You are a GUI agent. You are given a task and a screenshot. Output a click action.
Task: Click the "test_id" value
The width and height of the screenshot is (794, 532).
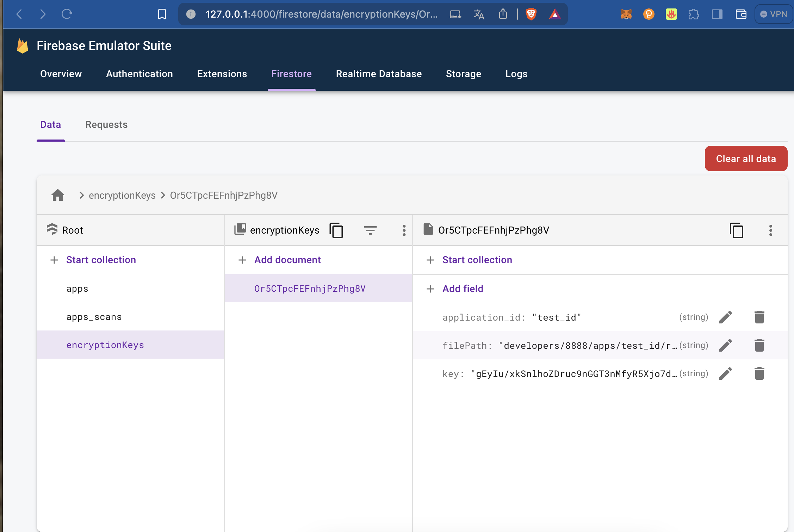tap(556, 317)
